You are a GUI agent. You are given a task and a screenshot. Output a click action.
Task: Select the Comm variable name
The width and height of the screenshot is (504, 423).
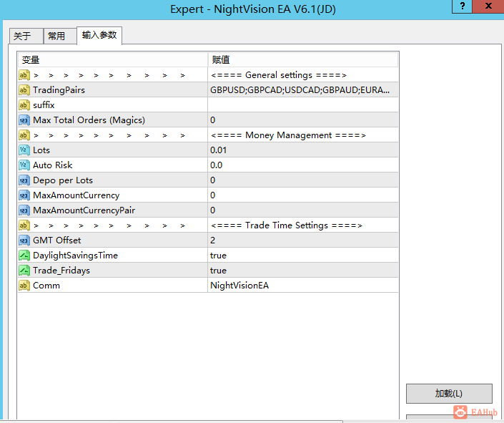[x=46, y=286]
